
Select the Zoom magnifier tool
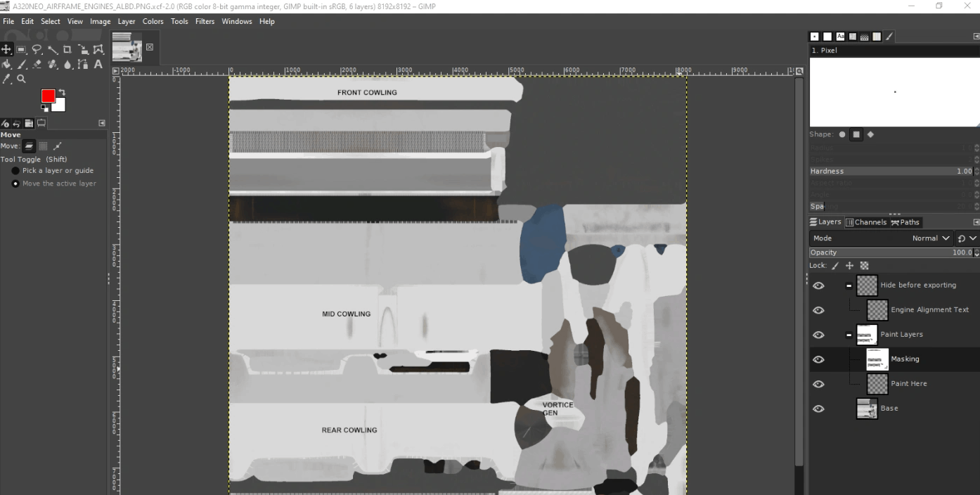click(x=22, y=79)
